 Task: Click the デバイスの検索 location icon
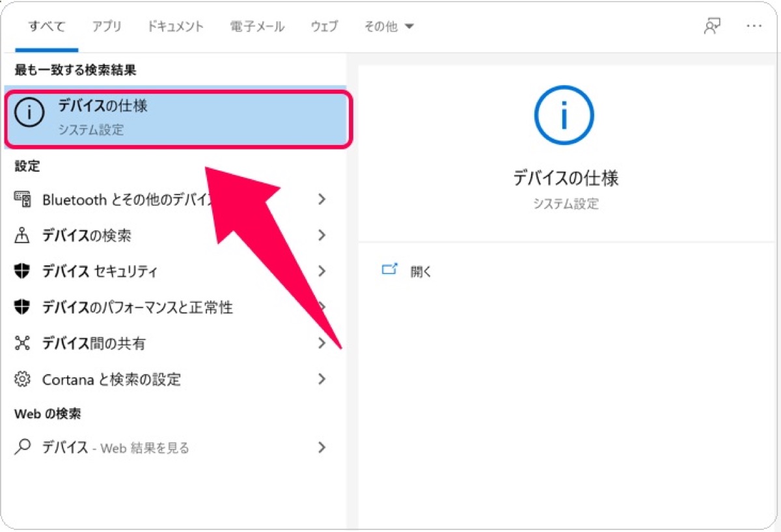pos(23,235)
